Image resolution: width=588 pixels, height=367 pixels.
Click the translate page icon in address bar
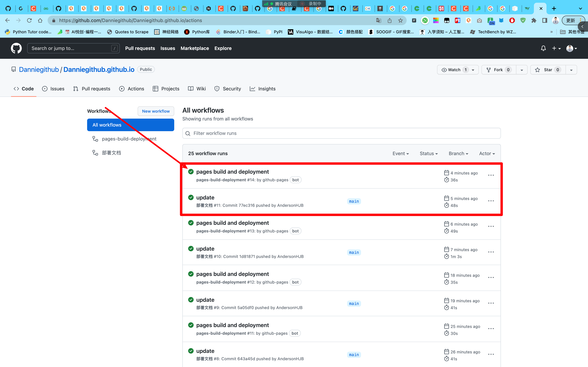coord(379,21)
